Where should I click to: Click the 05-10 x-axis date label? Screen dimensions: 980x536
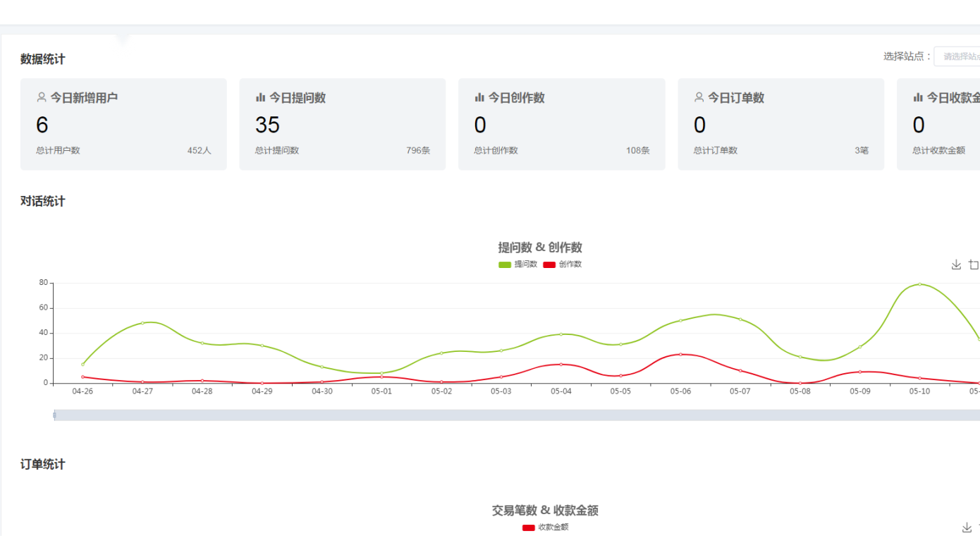(x=919, y=391)
